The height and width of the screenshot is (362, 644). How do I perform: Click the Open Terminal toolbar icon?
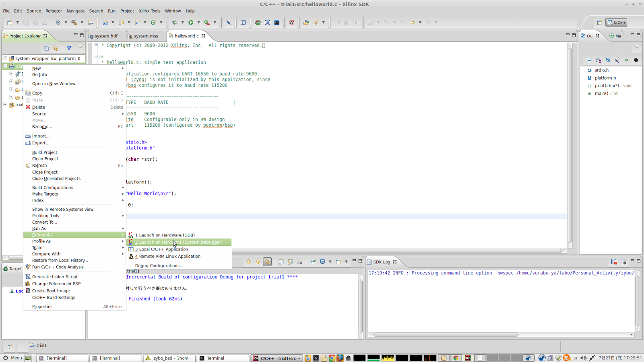tap(243, 23)
